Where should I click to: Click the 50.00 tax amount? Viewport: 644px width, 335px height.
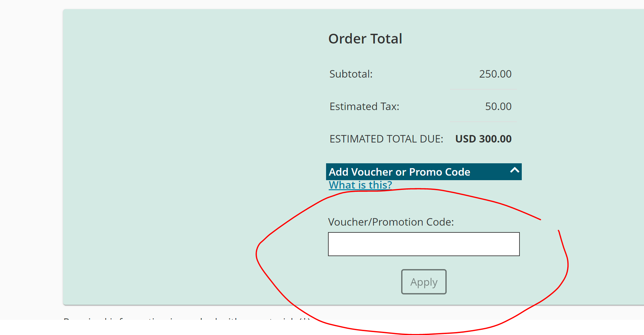[498, 106]
